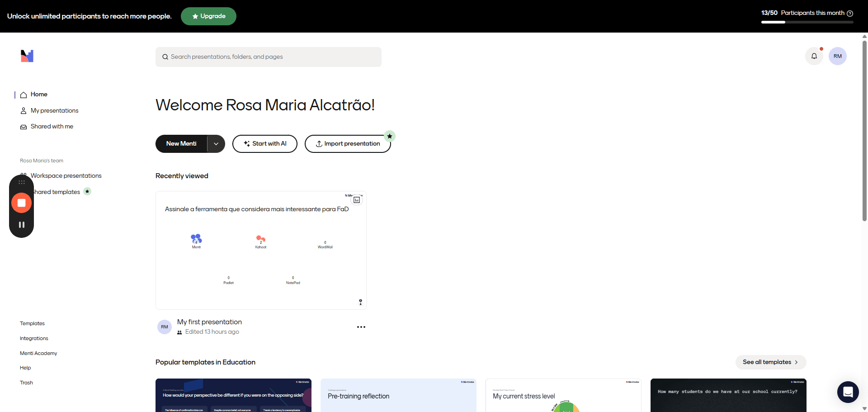Click the green Upgrade button
The width and height of the screenshot is (868, 412).
point(208,16)
